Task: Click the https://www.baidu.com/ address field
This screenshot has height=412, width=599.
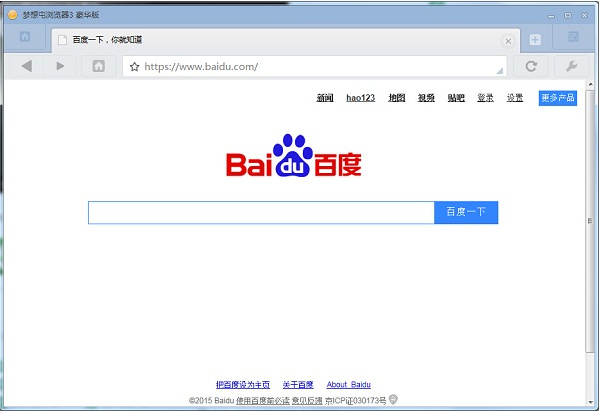Action: tap(315, 67)
